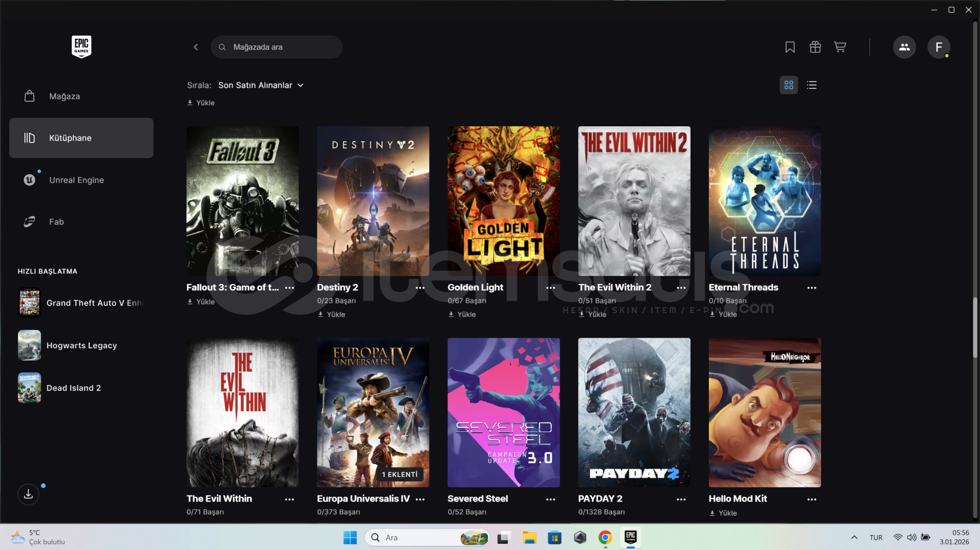
Task: Open the shopping cart
Action: [840, 47]
